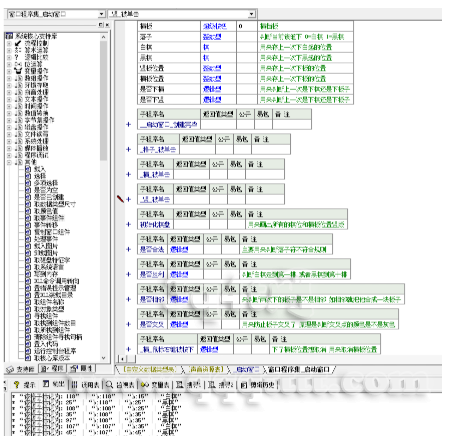Image resolution: width=450 pixels, height=436 pixels.
Task: Open the 声音资源表 editor tab
Action: click(206, 369)
